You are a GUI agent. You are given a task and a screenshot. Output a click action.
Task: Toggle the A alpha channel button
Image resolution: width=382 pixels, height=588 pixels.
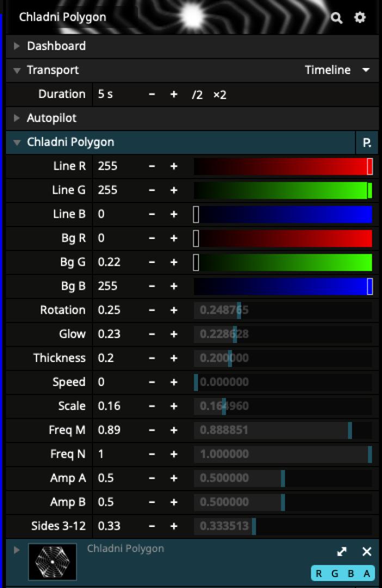[366, 573]
